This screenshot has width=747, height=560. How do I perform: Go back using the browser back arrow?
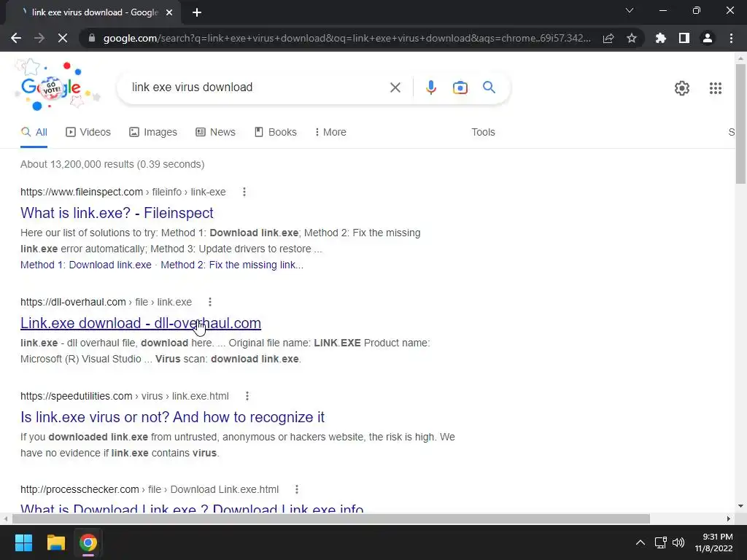16,38
